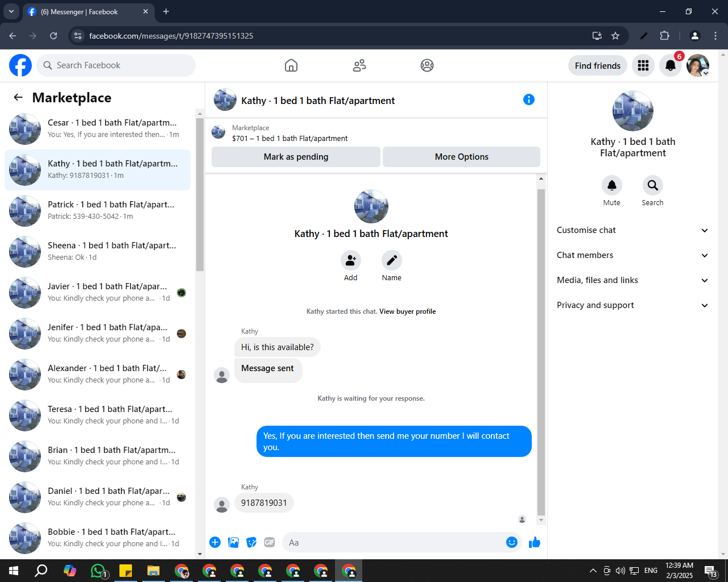Open the Sticky Notes taskbar icon
The width and height of the screenshot is (728, 582).
tap(126, 571)
